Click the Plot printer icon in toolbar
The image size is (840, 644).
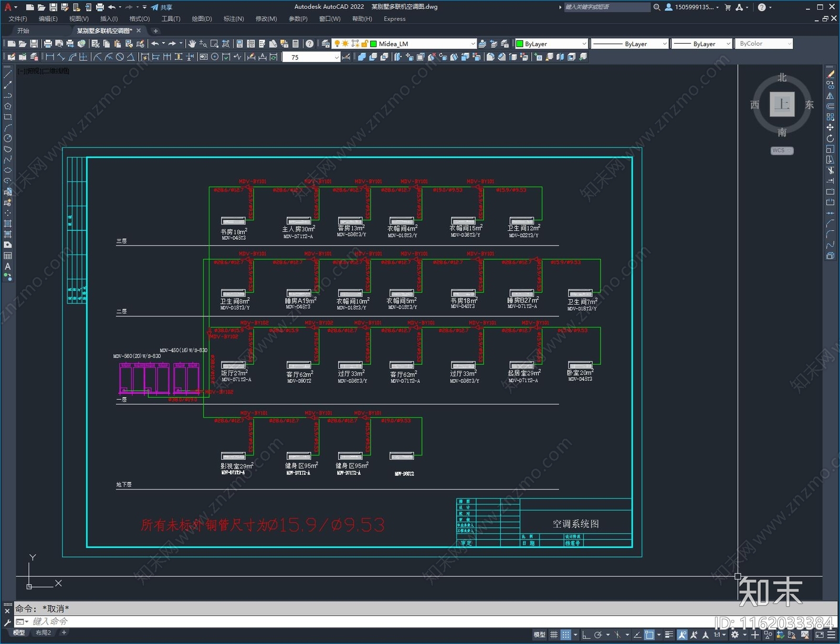[x=48, y=44]
